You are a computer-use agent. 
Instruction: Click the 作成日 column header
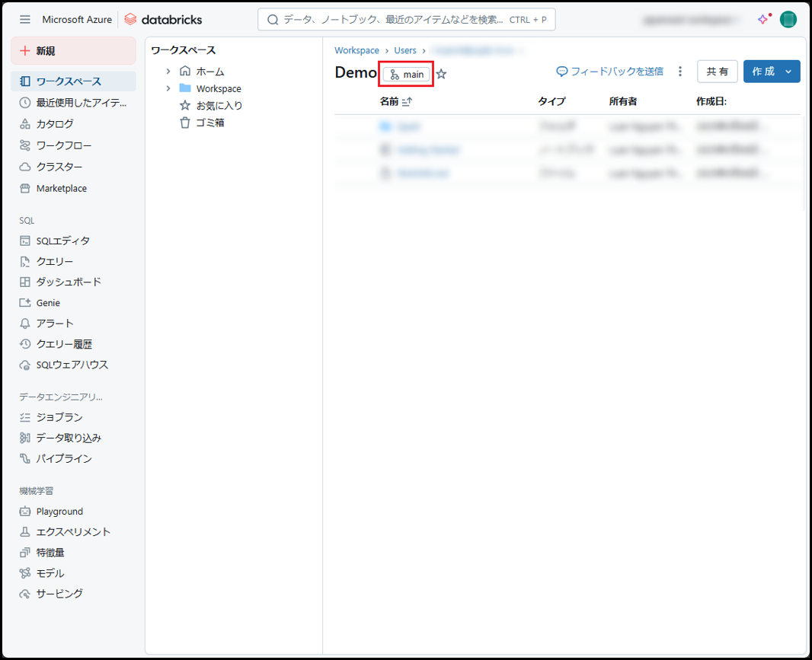point(711,101)
